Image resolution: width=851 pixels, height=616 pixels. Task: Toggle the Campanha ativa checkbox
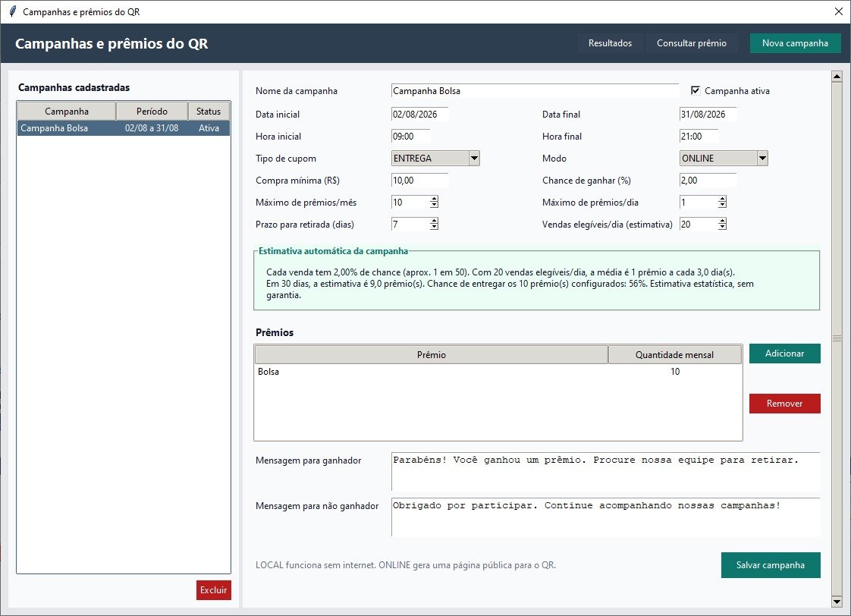[696, 90]
